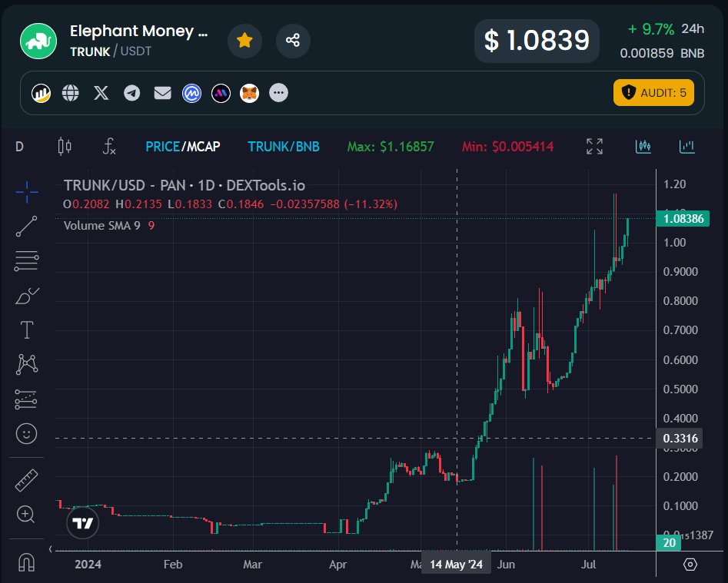The height and width of the screenshot is (583, 728).
Task: Click the Volume SMA 9 indicator label
Action: click(x=101, y=225)
